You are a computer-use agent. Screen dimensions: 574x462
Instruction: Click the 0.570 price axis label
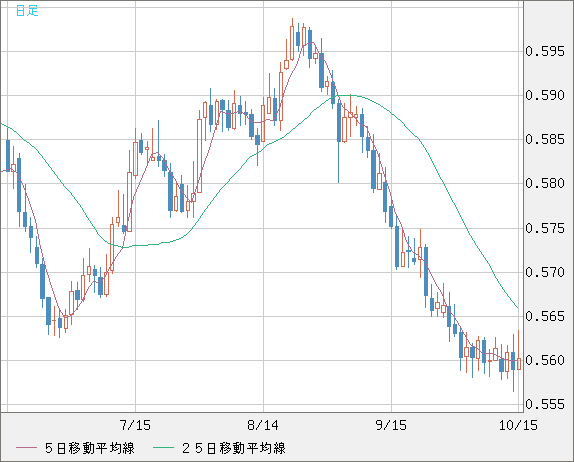coord(545,272)
